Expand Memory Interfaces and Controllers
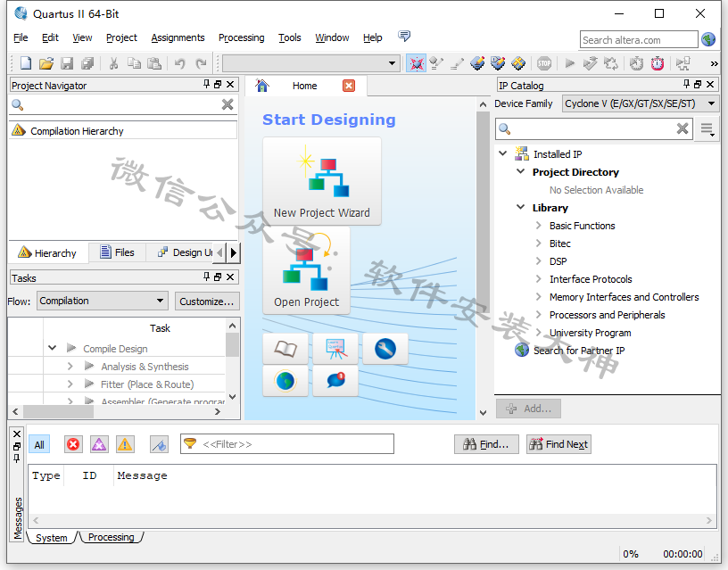728x570 pixels. pyautogui.click(x=539, y=297)
